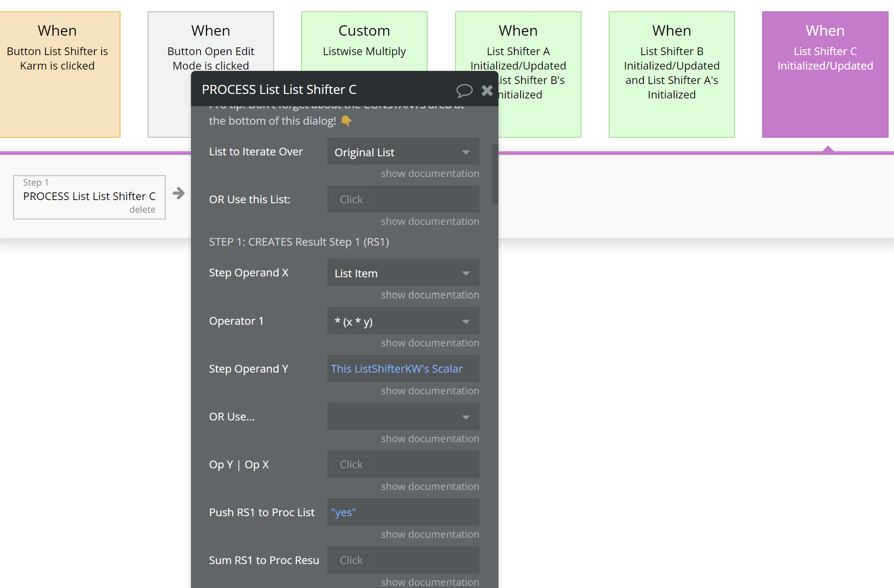The height and width of the screenshot is (588, 894).
Task: Close the PROCESS List dialog with X icon
Action: click(487, 90)
